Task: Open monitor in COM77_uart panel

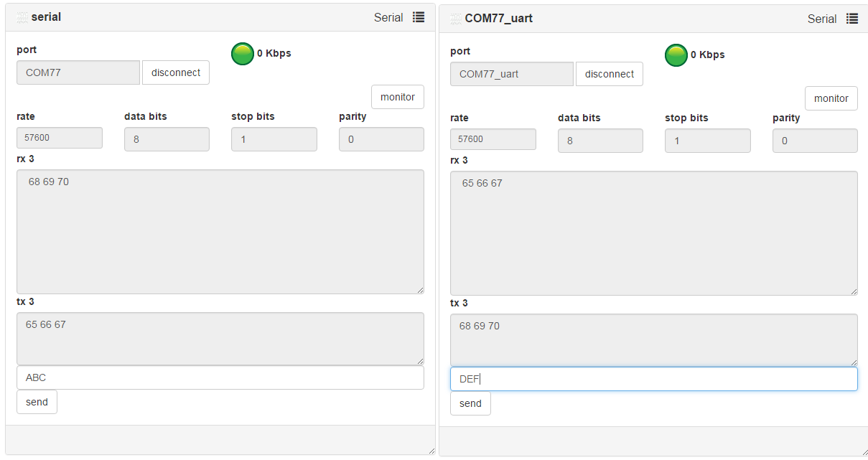Action: click(x=831, y=98)
